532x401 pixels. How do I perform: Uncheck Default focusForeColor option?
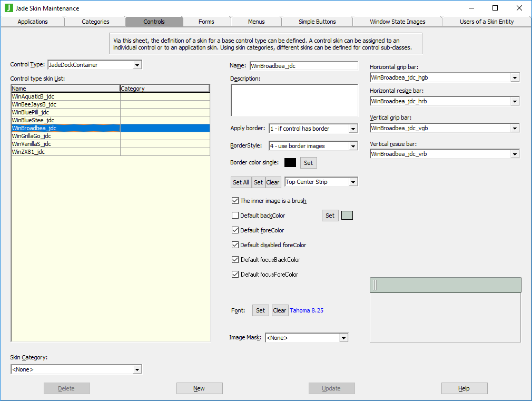[x=235, y=275]
